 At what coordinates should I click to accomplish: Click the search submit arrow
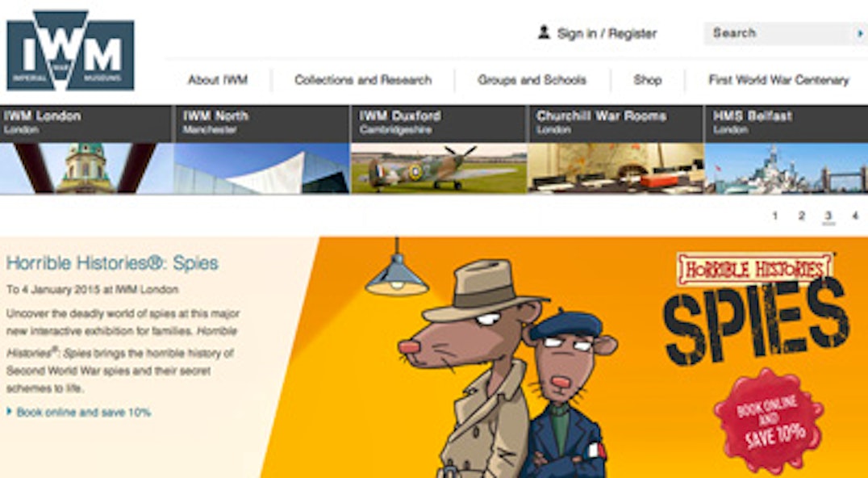click(860, 34)
